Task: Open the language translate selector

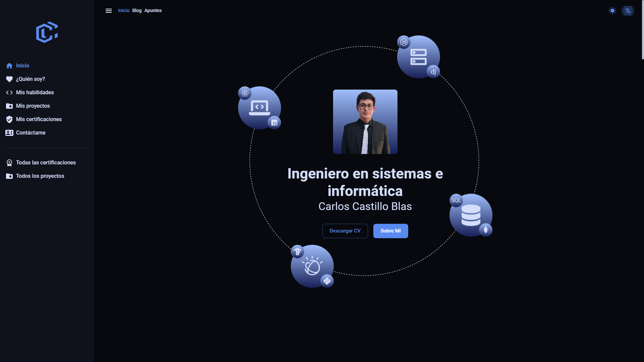Action: click(628, 11)
